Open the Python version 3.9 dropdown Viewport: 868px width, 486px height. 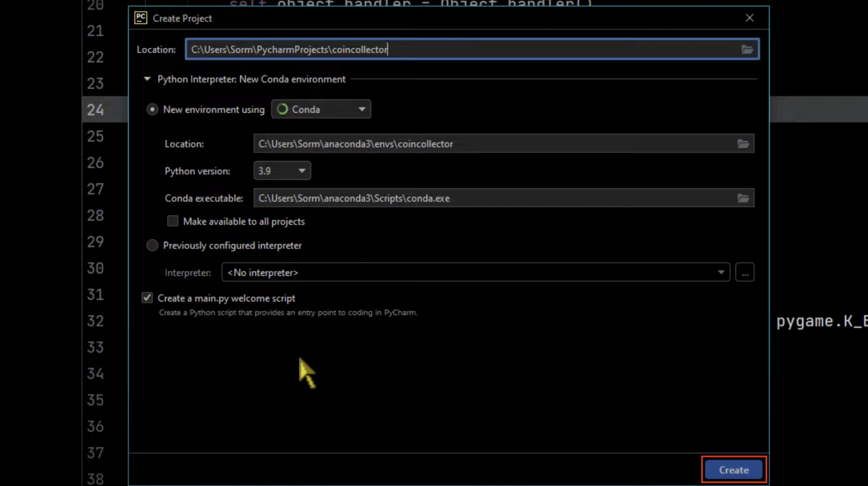[x=282, y=171]
